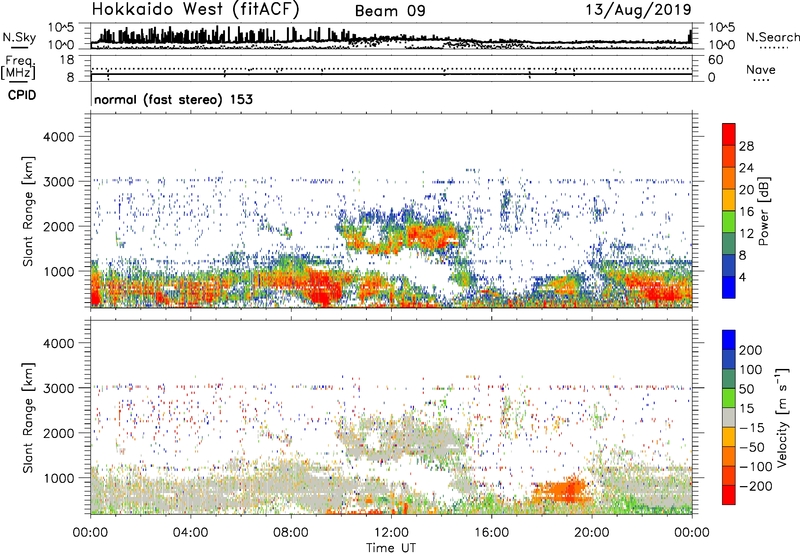Screen dimensions: 800x554
Task: Click the '16:00' time tick label
Action: point(491,533)
